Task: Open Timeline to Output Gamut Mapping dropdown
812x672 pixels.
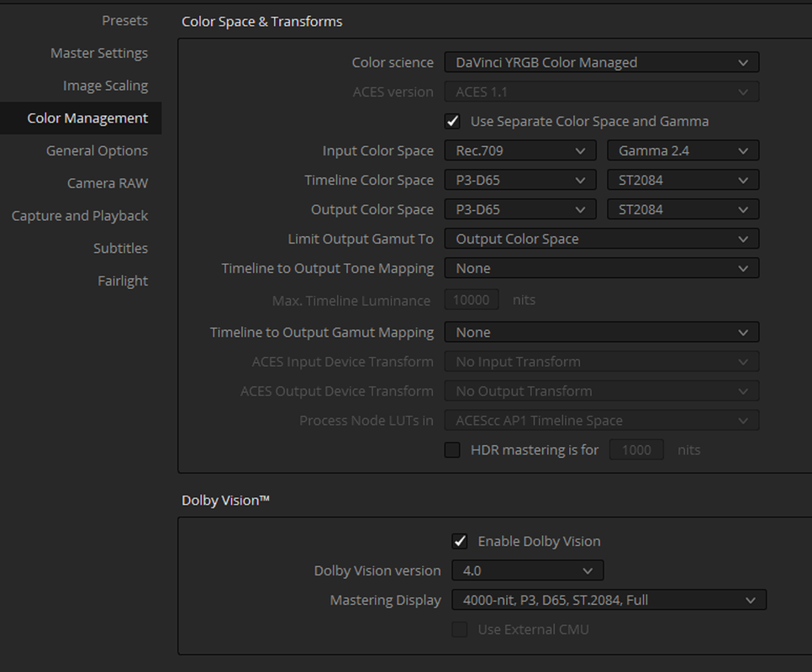Action: [x=602, y=333]
